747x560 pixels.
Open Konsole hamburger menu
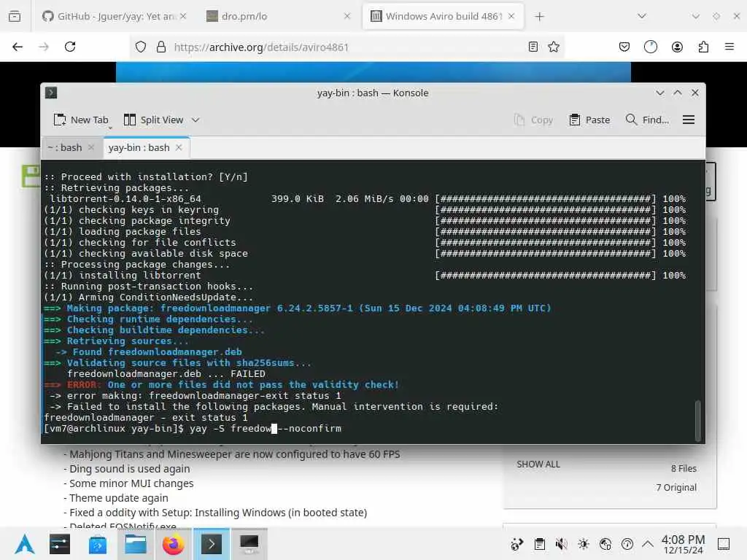[x=689, y=120]
